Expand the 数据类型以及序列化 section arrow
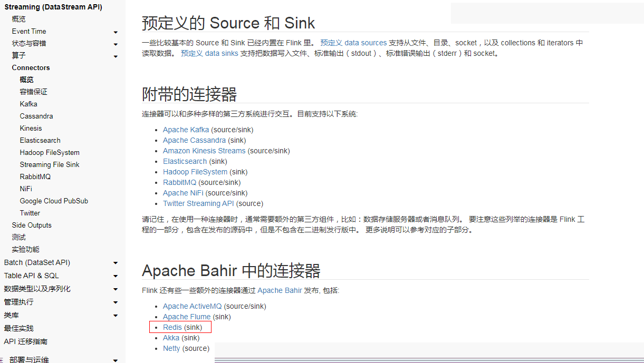 116,289
